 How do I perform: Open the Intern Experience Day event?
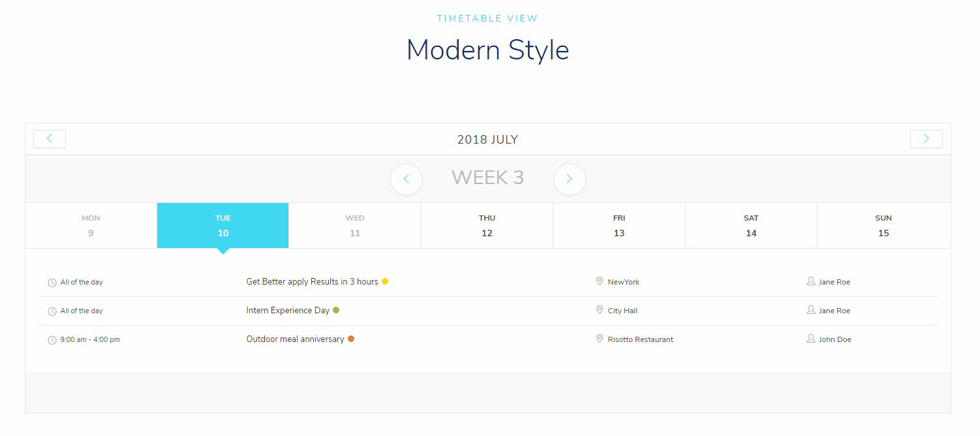(288, 311)
